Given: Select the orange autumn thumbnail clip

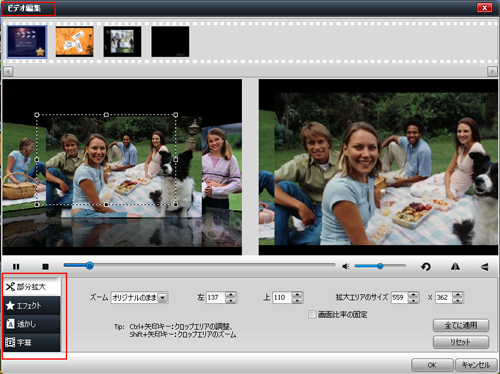Looking at the screenshot, I should tap(74, 42).
